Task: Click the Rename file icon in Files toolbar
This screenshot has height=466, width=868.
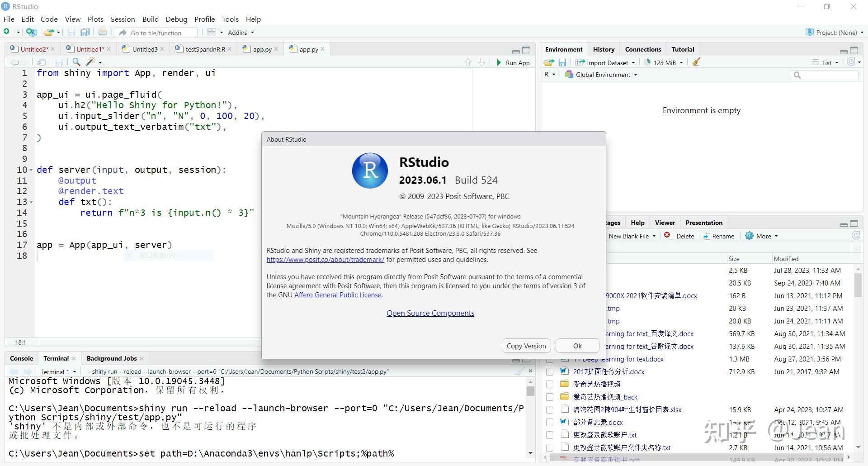Action: pyautogui.click(x=706, y=236)
